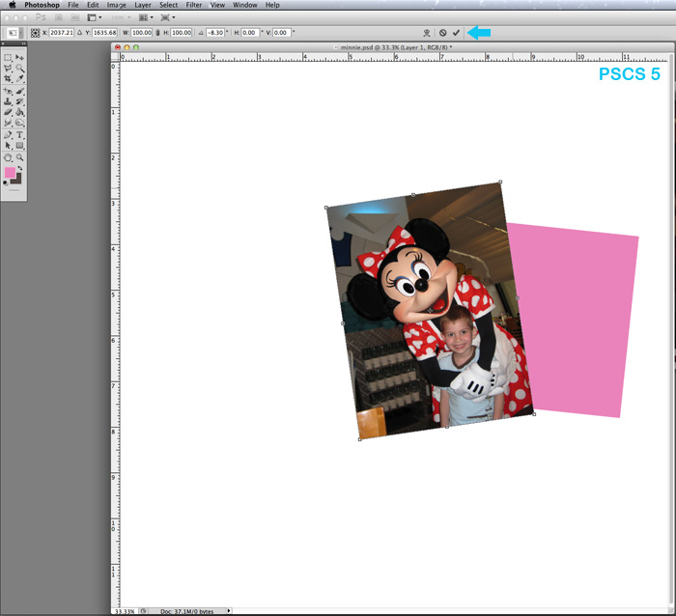Select the Brush tool
Viewport: 676px width, 616px height.
[19, 91]
